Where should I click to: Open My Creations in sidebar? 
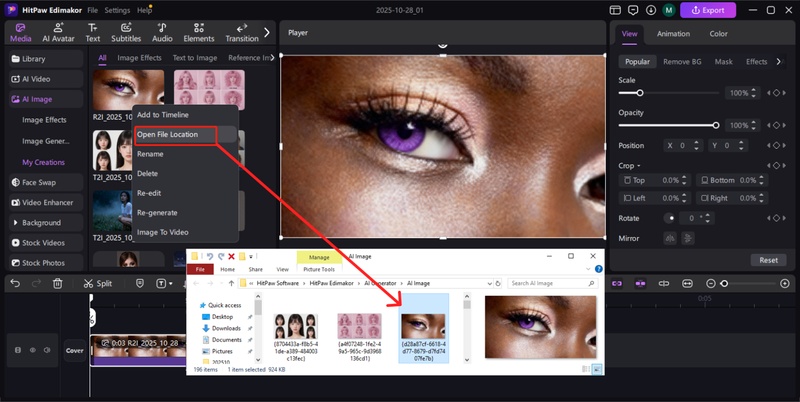click(x=43, y=162)
